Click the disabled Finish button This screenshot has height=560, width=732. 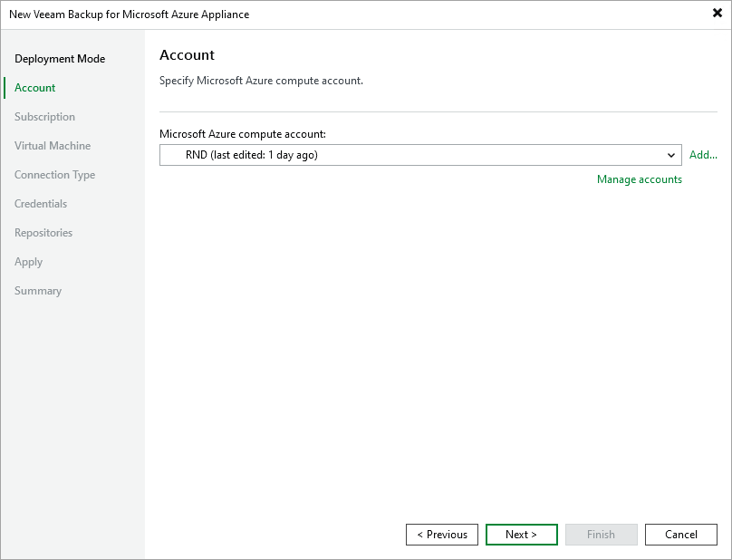[602, 535]
